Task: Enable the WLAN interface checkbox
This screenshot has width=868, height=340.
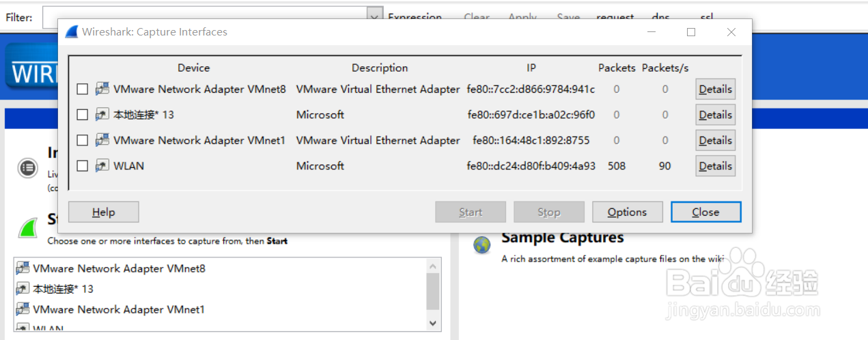Action: click(x=83, y=166)
